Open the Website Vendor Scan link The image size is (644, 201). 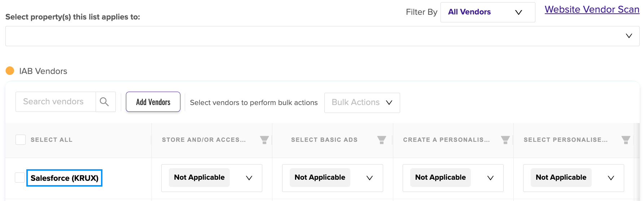(x=592, y=9)
